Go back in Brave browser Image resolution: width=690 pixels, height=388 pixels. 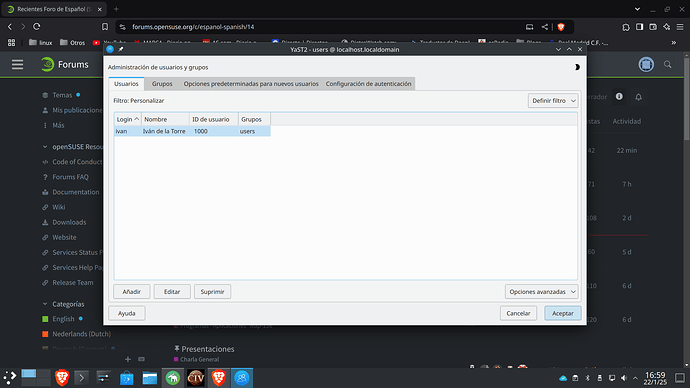pos(10,27)
